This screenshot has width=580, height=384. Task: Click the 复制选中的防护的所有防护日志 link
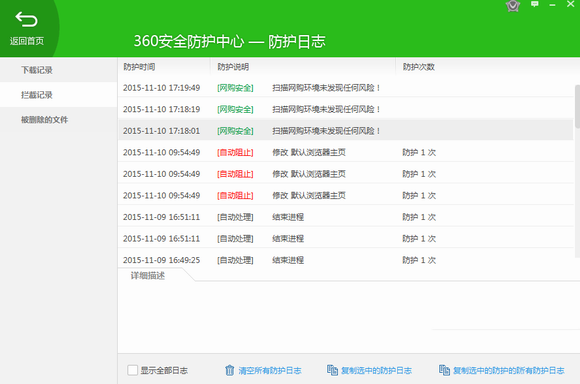point(509,370)
